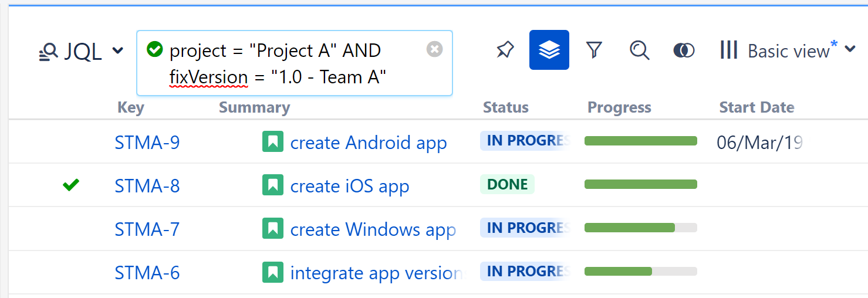Click story icon next to create Windows app
This screenshot has height=298, width=868.
[272, 229]
